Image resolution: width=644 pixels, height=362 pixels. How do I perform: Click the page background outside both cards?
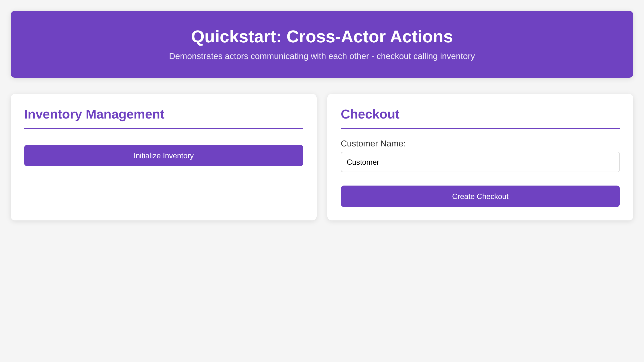(322, 295)
